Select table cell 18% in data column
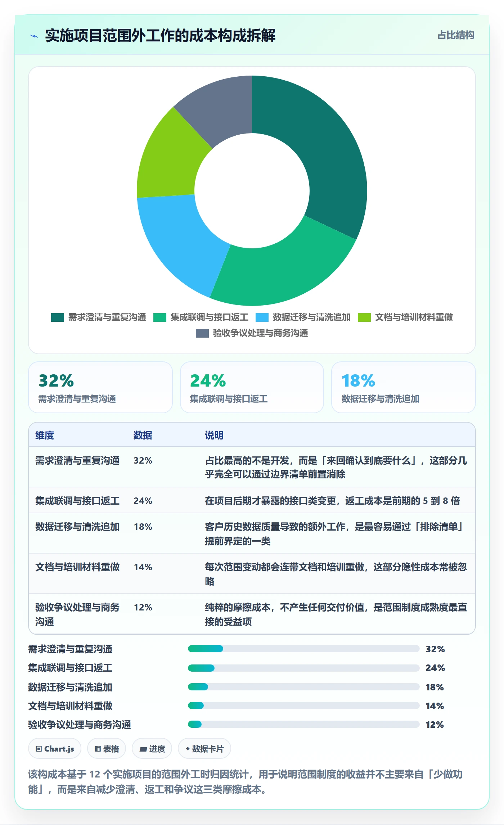Screen dimensions: 504x825 (x=143, y=527)
